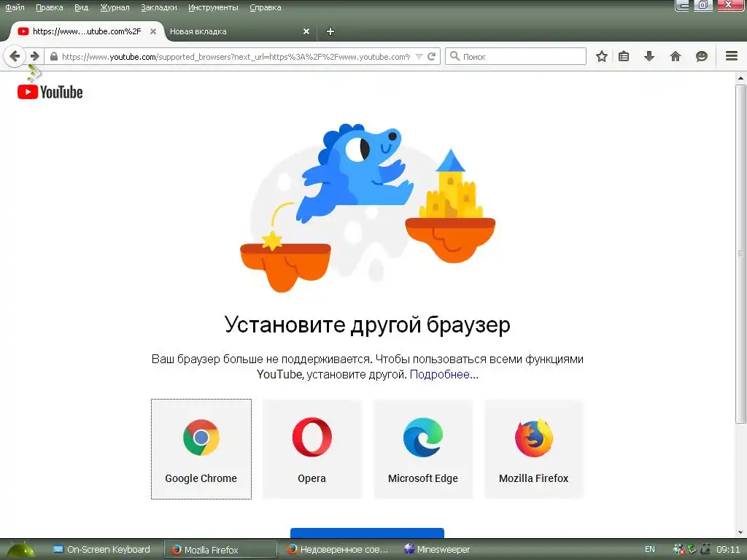Switch to the Недоверенное соединение taskbar window

tap(337, 550)
